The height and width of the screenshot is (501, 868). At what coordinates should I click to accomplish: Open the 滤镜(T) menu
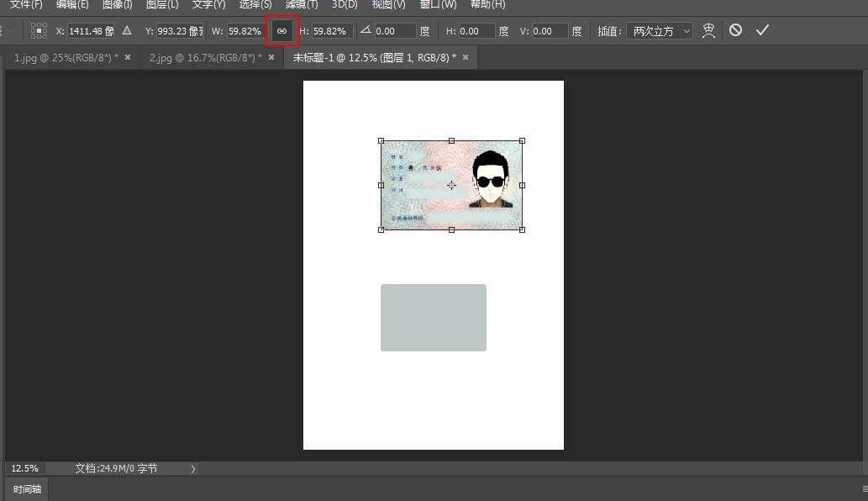(x=302, y=4)
